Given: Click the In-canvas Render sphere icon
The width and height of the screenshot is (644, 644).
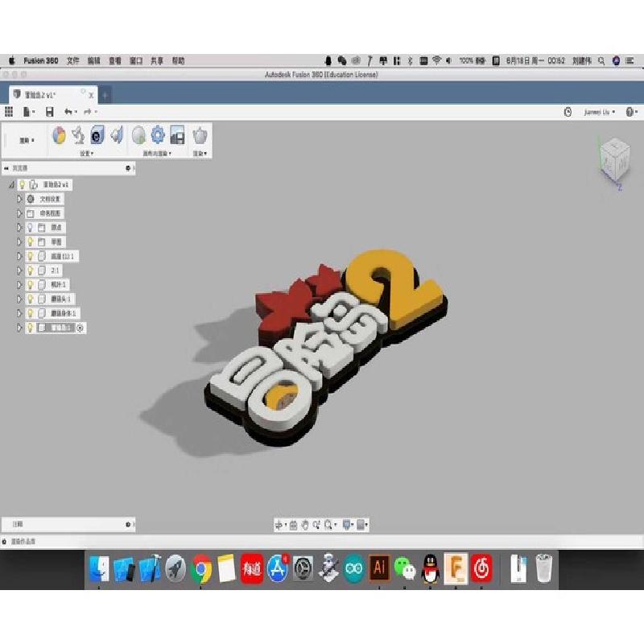Looking at the screenshot, I should click(138, 135).
